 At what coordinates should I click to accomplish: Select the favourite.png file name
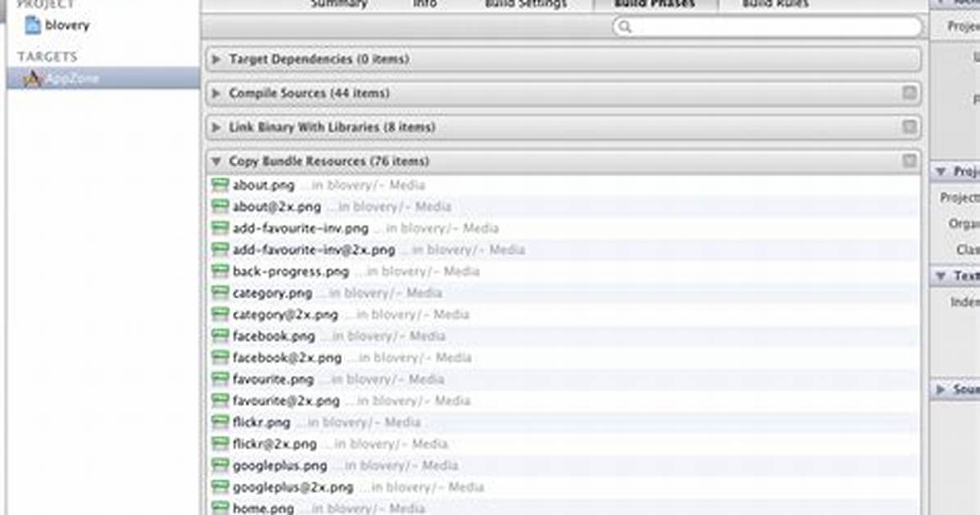(x=273, y=379)
